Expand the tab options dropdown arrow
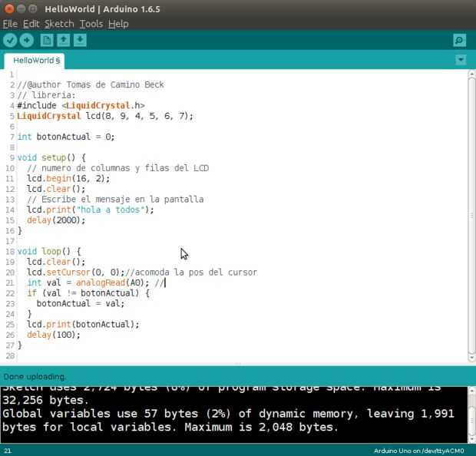 [461, 60]
